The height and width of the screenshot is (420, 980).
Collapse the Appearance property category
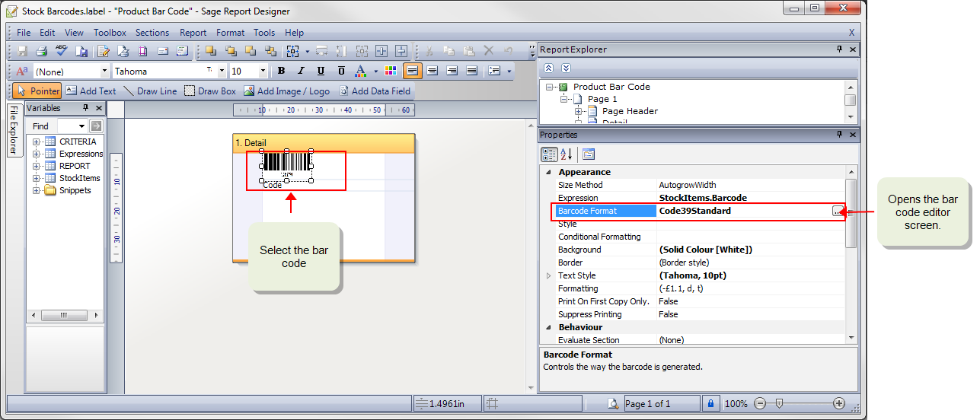pyautogui.click(x=548, y=173)
